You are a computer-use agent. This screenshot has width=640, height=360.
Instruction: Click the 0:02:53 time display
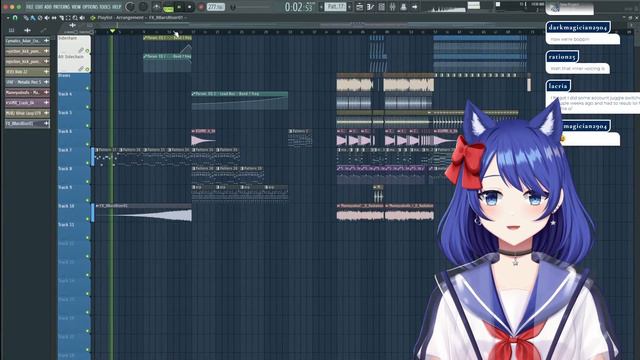tap(300, 7)
